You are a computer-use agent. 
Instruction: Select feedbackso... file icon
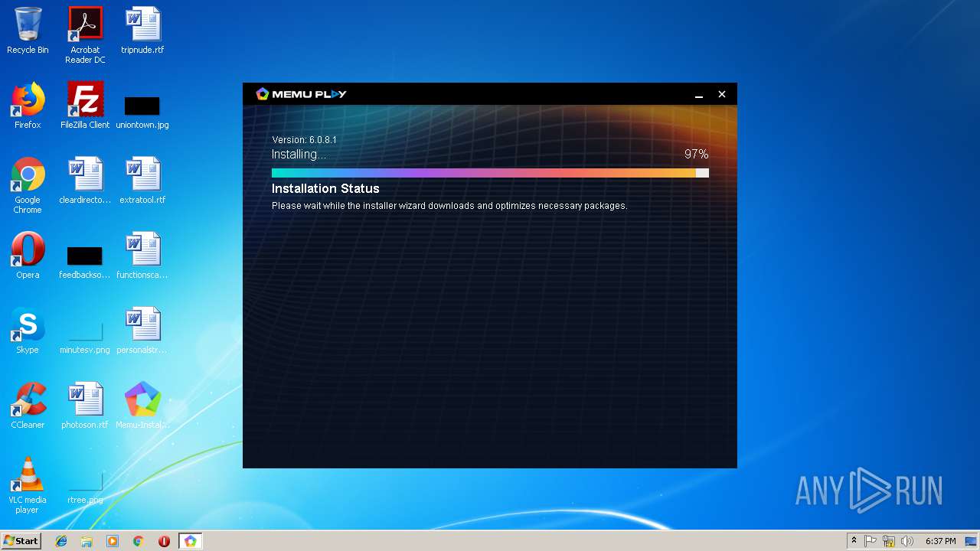(x=85, y=262)
